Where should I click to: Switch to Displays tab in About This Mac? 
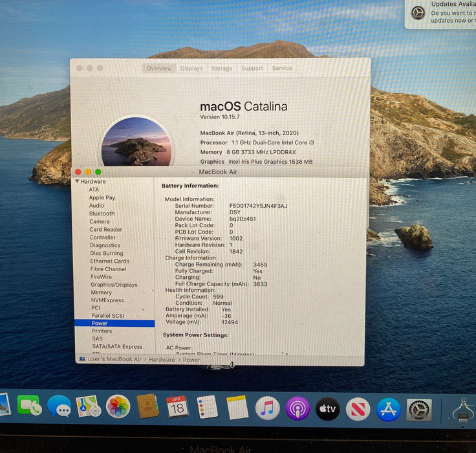(x=191, y=69)
